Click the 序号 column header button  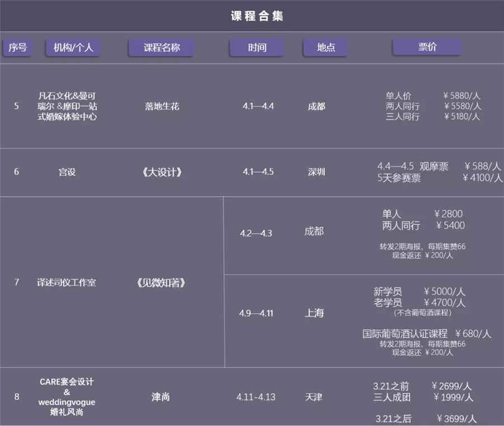point(17,48)
